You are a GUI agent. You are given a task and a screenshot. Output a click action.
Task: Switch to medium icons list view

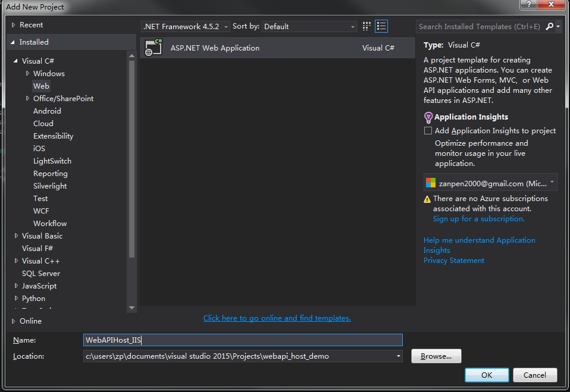click(381, 26)
